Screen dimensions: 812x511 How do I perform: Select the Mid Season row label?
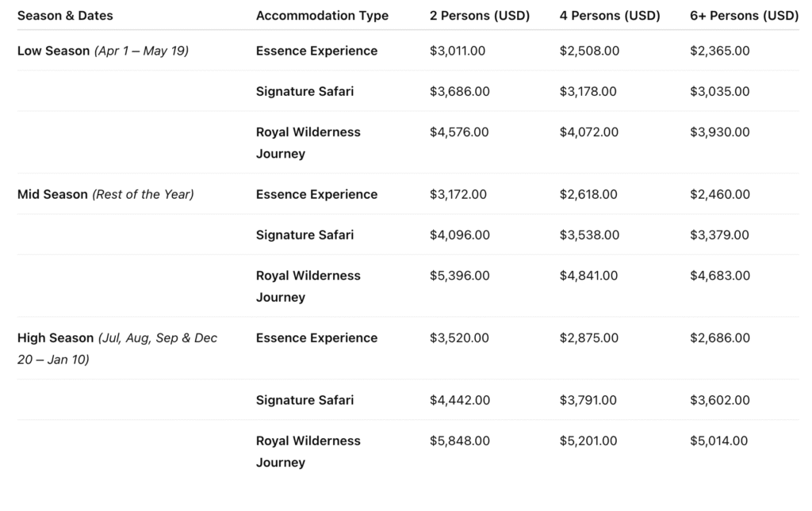point(105,194)
